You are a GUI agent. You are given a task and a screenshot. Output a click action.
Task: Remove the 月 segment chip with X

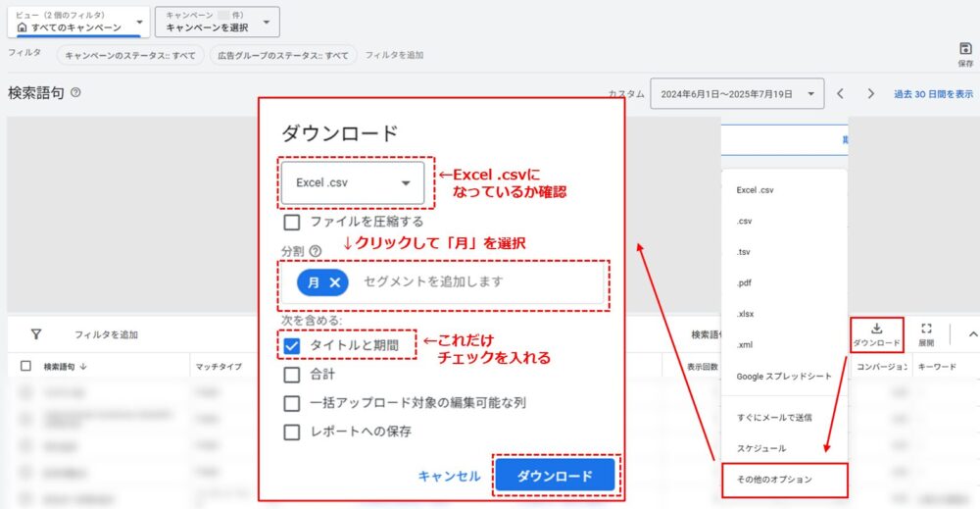335,282
